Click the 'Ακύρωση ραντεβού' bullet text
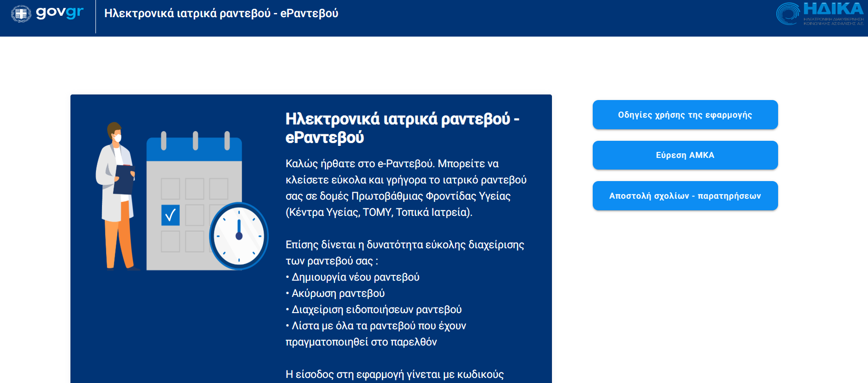The image size is (868, 383). [x=338, y=293]
